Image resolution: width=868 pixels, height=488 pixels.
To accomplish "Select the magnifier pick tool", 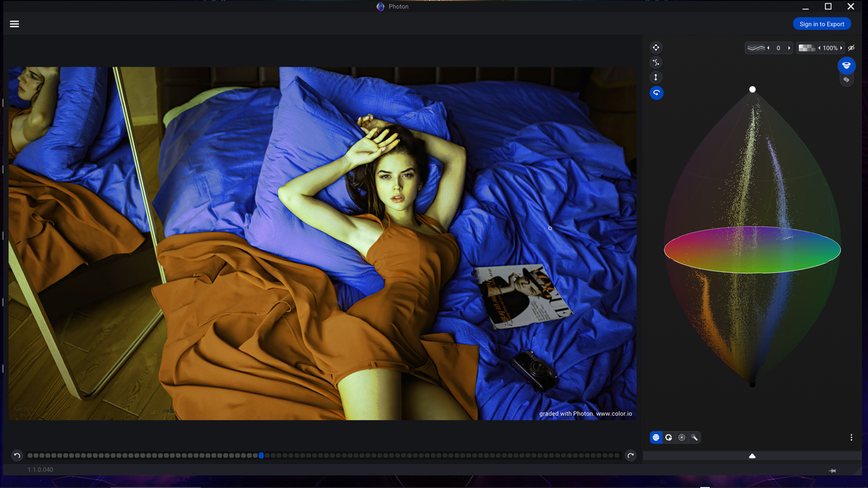I will pyautogui.click(x=694, y=437).
